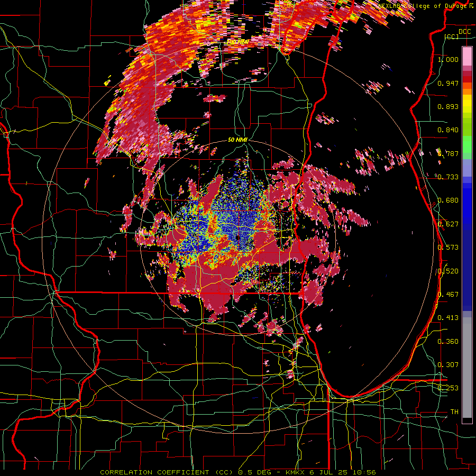
Task: Click the 0.307 scale value
Action: click(448, 364)
